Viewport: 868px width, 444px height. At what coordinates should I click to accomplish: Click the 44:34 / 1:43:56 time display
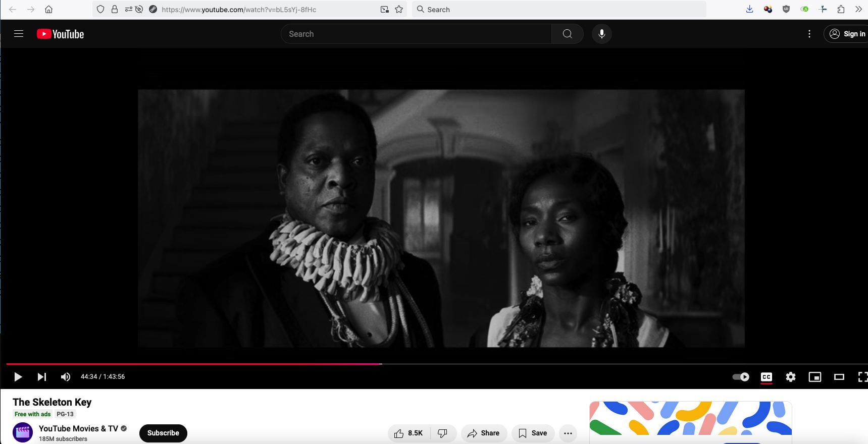pos(103,377)
